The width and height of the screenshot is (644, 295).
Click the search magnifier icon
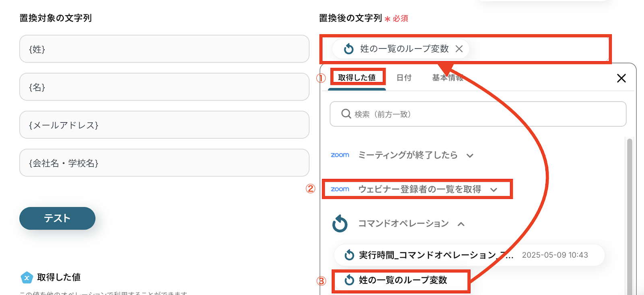pyautogui.click(x=346, y=114)
